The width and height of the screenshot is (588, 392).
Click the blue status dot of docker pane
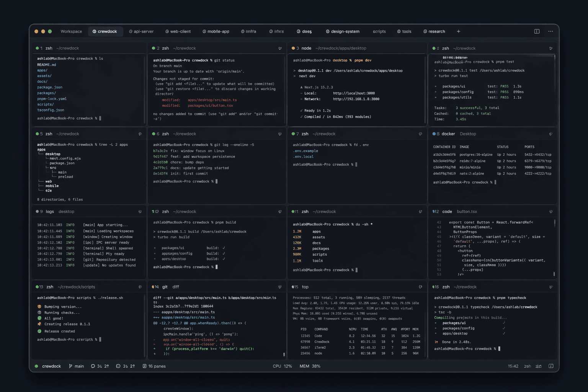(434, 134)
